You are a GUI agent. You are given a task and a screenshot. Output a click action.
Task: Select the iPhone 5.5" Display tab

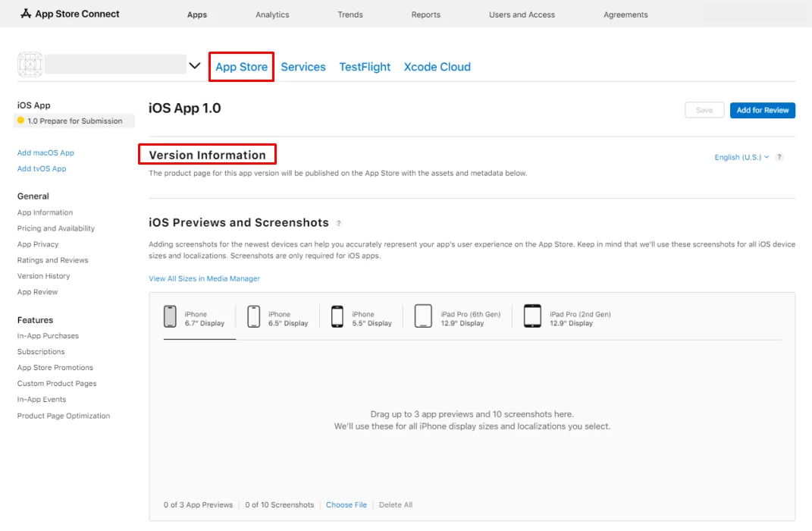click(362, 317)
